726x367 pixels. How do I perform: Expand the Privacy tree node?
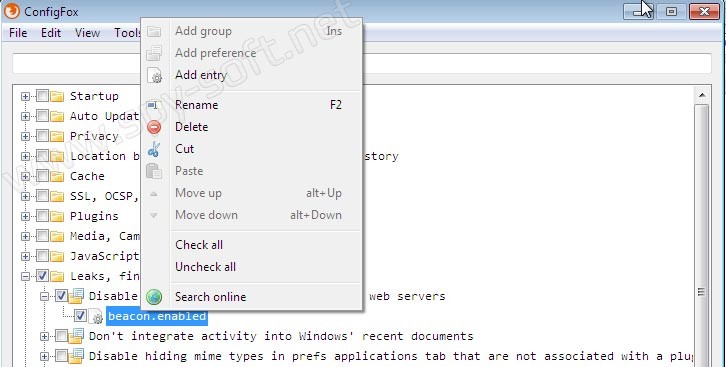point(25,137)
